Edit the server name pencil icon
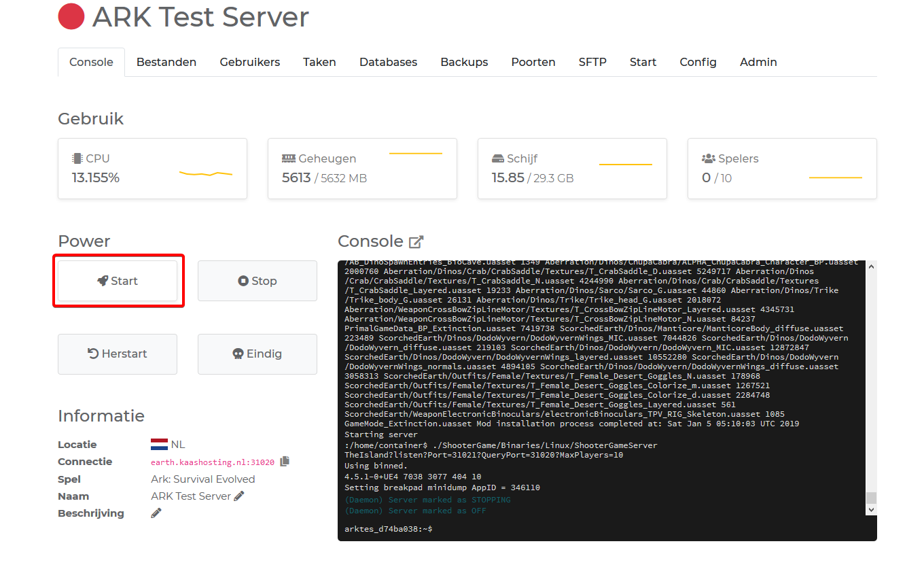This screenshot has width=924, height=565. 238,496
